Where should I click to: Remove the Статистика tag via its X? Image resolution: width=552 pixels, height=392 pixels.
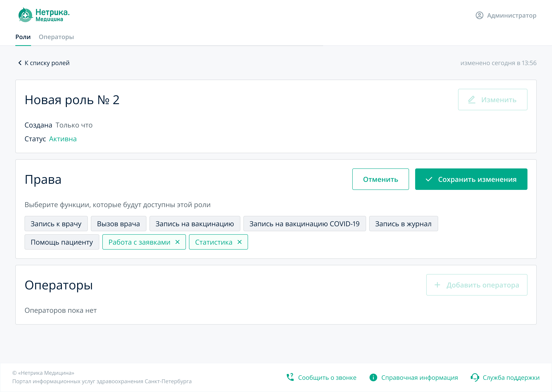coord(240,242)
